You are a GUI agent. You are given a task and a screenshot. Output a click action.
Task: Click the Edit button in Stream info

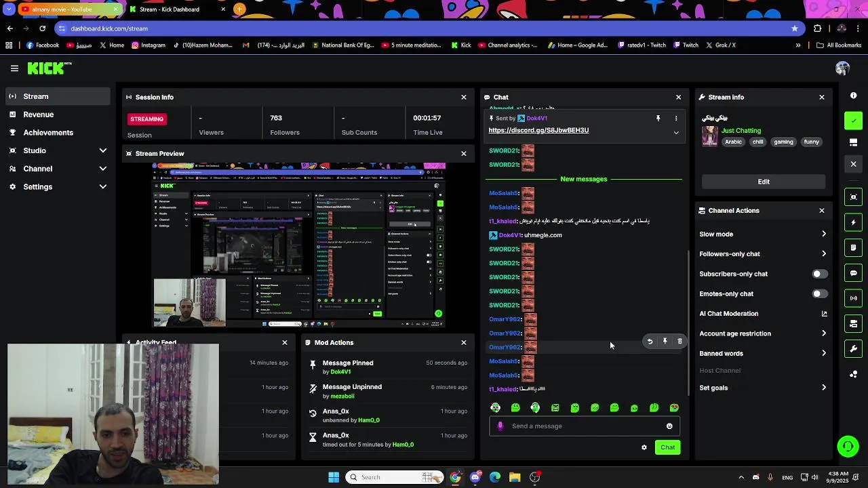(764, 182)
